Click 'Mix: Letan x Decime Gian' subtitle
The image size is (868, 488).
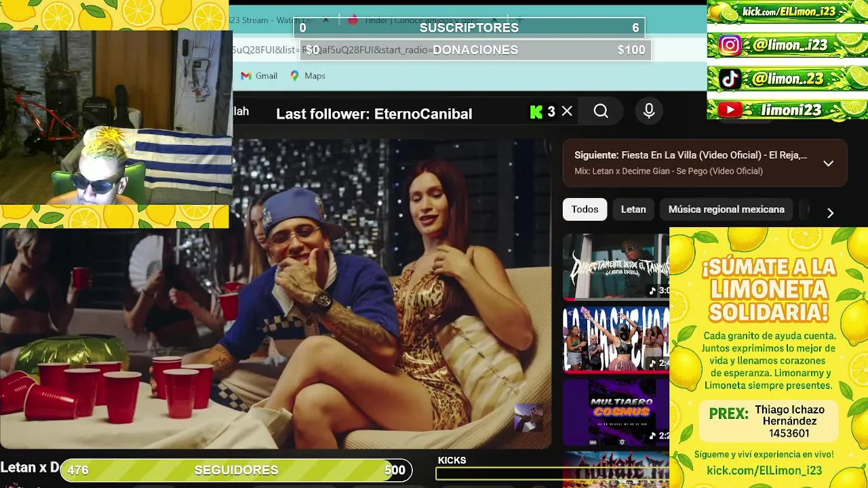tap(669, 171)
